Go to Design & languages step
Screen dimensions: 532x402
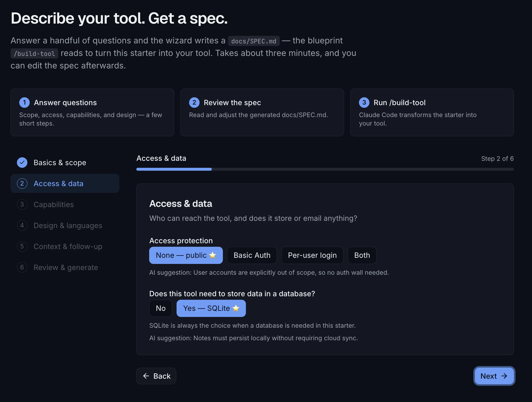(65, 225)
